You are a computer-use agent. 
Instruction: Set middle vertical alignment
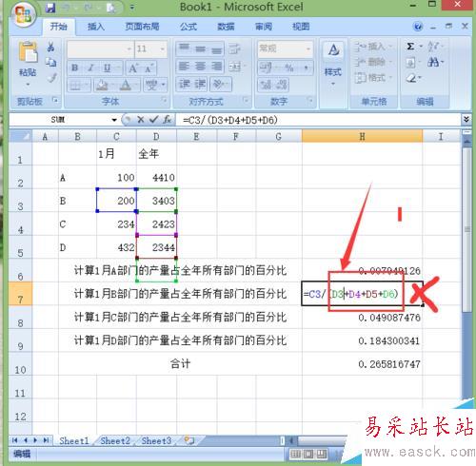tap(200, 49)
